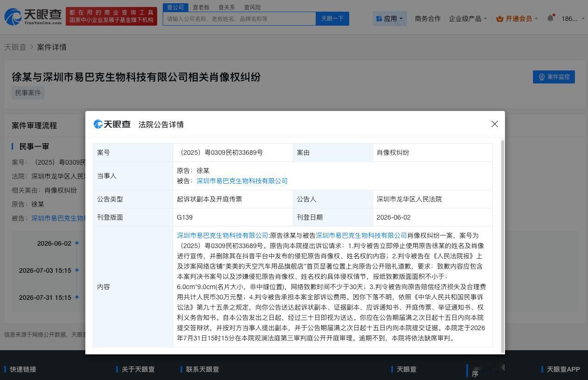
Task: Open the 商务合作 link
Action: point(428,19)
